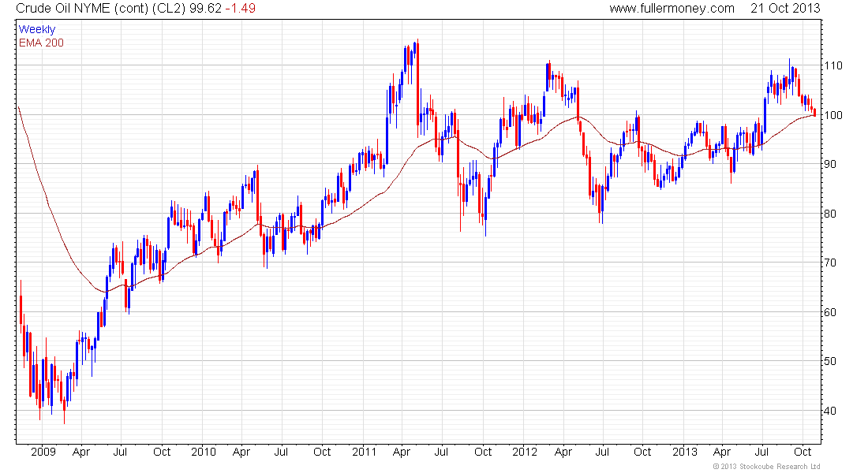The image size is (868, 473).
Task: Click the 2013 year label on time axis
Action: (684, 452)
